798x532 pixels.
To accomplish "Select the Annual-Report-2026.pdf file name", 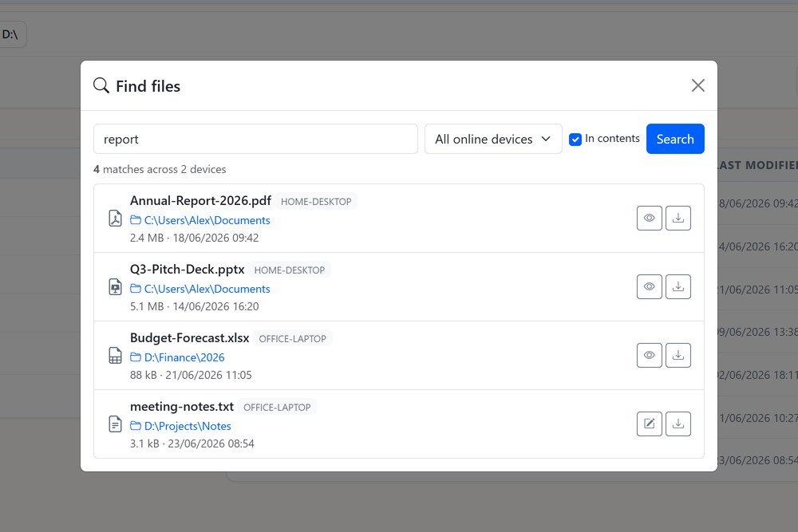I will click(x=200, y=201).
